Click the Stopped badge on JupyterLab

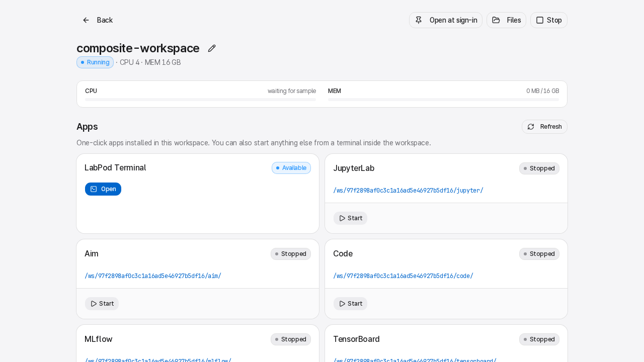coord(539,168)
